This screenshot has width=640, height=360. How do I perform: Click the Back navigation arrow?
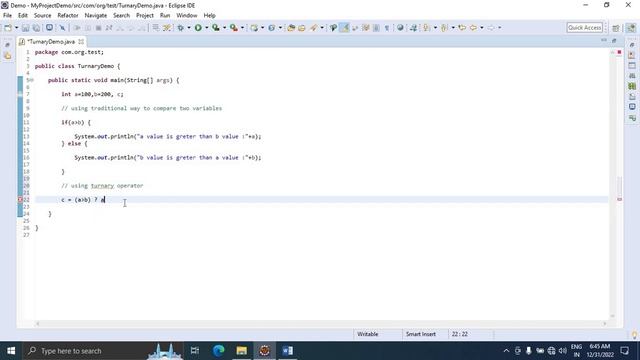pos(473,28)
